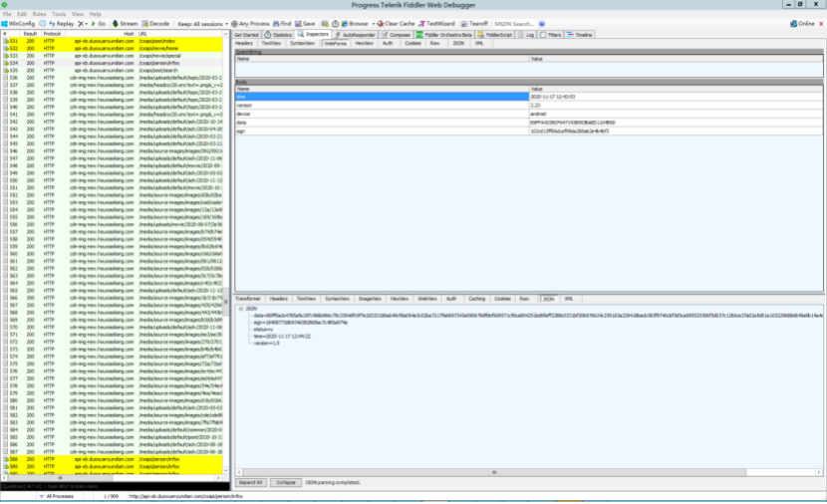Image resolution: width=827 pixels, height=504 pixels.
Task: Open the Tools menu
Action: coord(59,14)
